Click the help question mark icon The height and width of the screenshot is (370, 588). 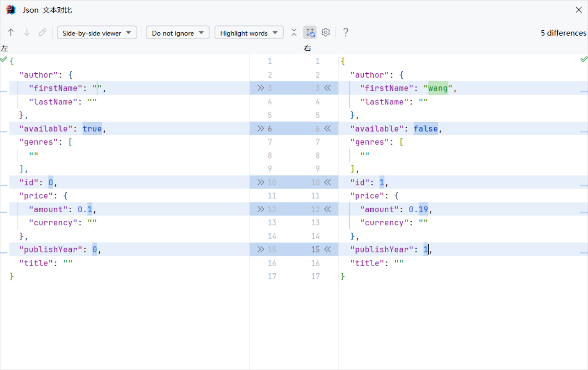[x=345, y=32]
